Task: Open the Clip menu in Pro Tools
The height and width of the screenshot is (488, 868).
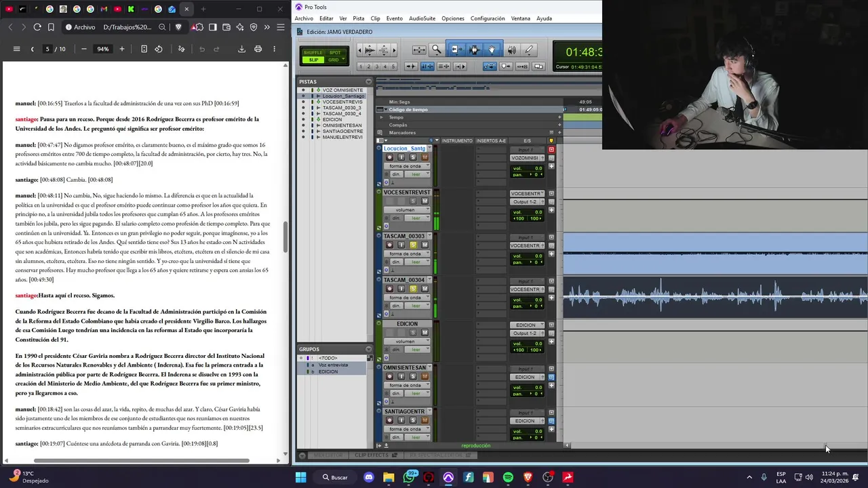Action: [375, 18]
